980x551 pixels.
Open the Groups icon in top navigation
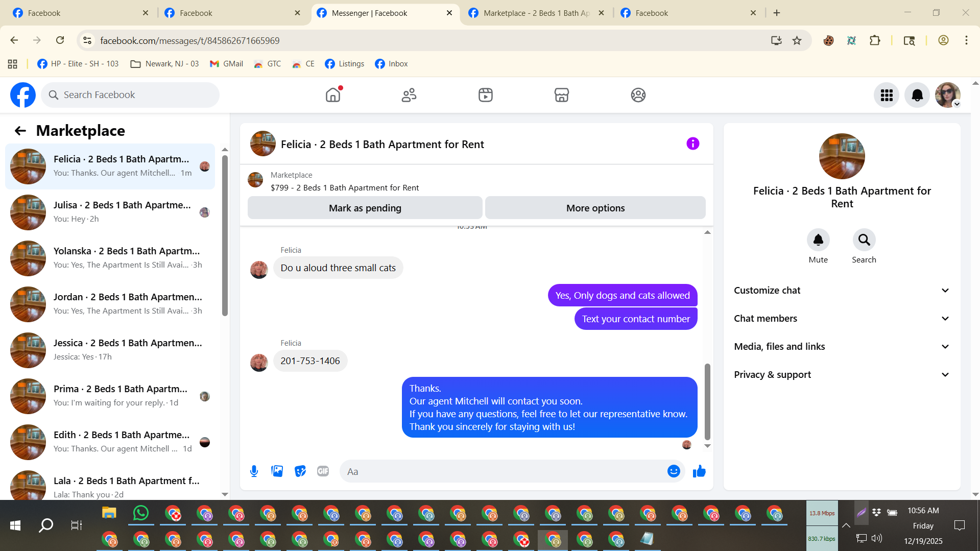[x=638, y=95]
